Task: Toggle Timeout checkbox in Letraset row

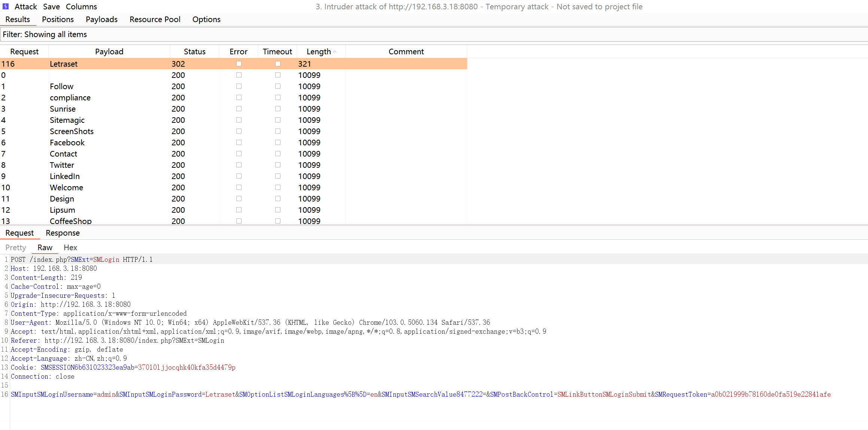Action: click(x=278, y=64)
